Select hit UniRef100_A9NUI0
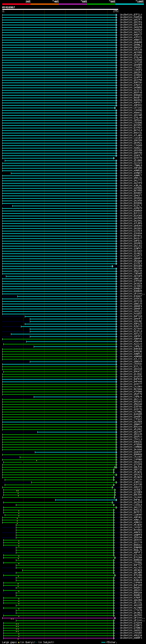This screenshot has height=644, width=146. point(131,522)
